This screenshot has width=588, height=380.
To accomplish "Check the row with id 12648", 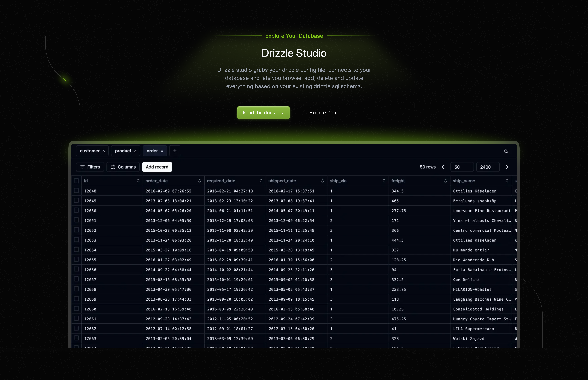I will (x=76, y=191).
